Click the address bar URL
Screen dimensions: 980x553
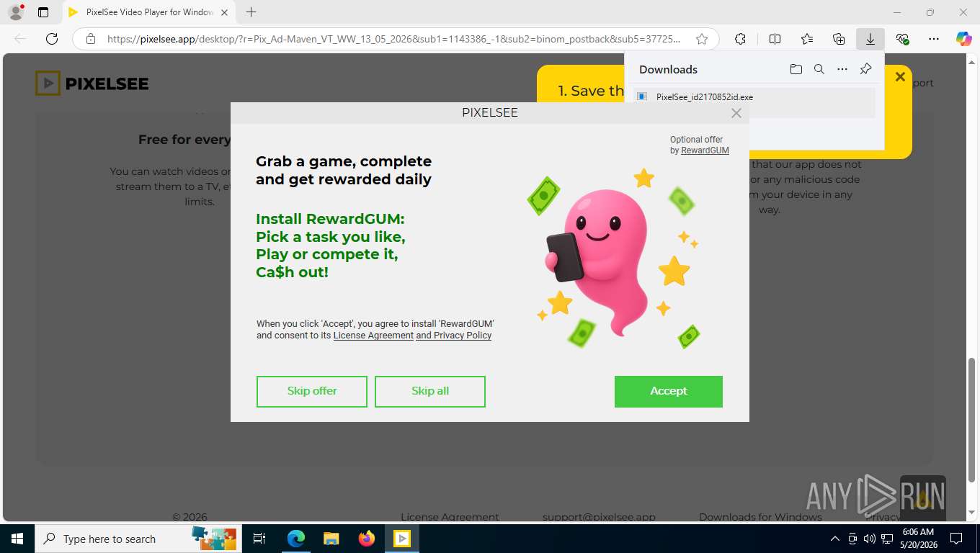[x=393, y=39]
